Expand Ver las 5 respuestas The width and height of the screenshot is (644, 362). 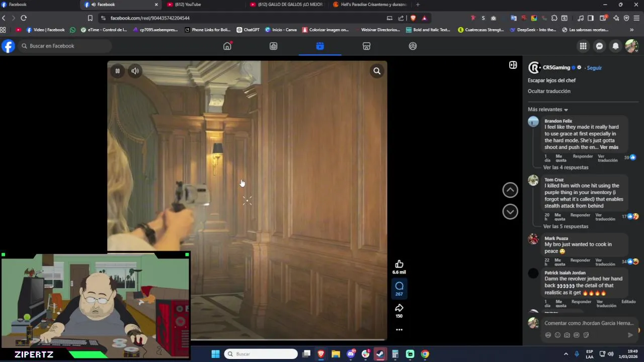566,226
